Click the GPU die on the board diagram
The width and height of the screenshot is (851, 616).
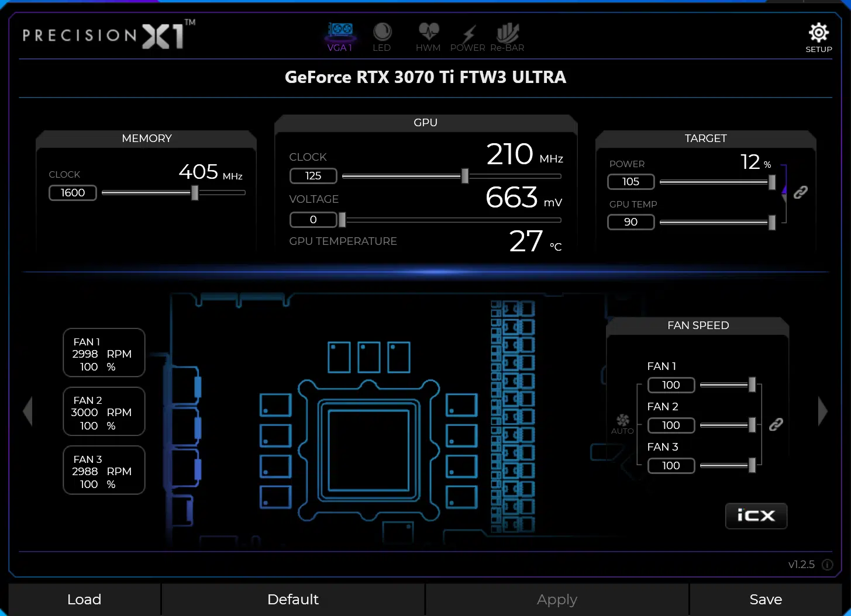(x=368, y=450)
